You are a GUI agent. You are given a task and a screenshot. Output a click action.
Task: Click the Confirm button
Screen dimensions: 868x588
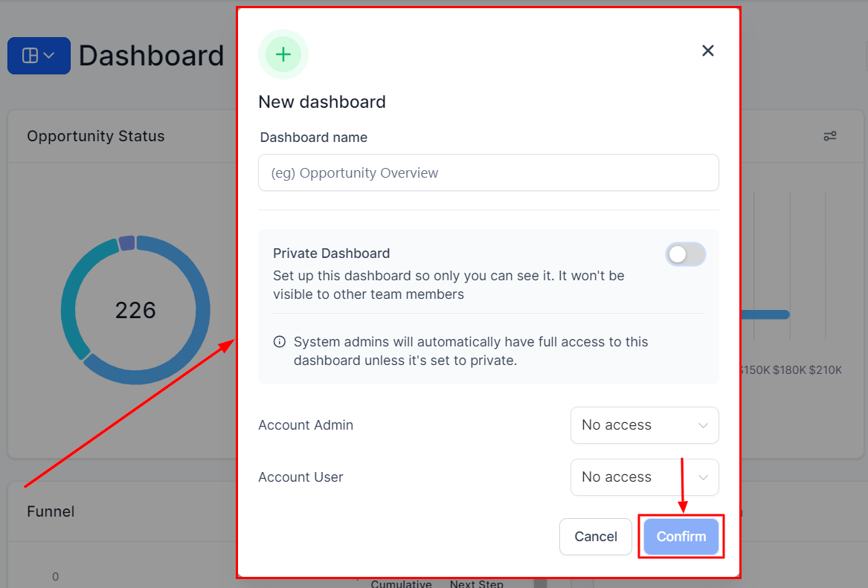tap(681, 537)
